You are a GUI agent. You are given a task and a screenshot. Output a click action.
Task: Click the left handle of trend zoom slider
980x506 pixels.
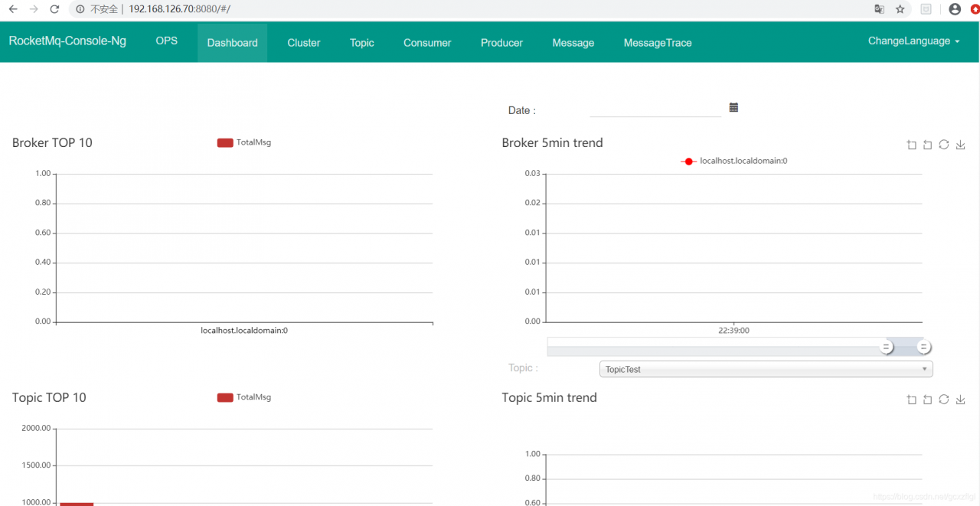pyautogui.click(x=886, y=347)
